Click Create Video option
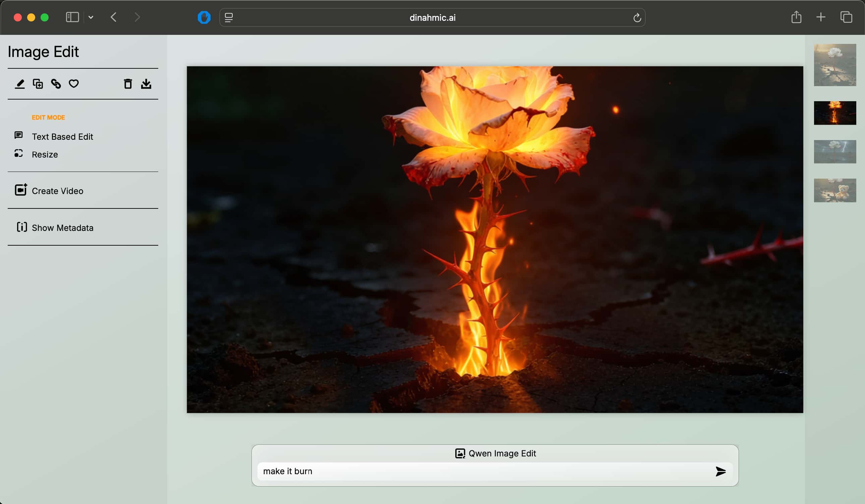The image size is (865, 504). [57, 191]
